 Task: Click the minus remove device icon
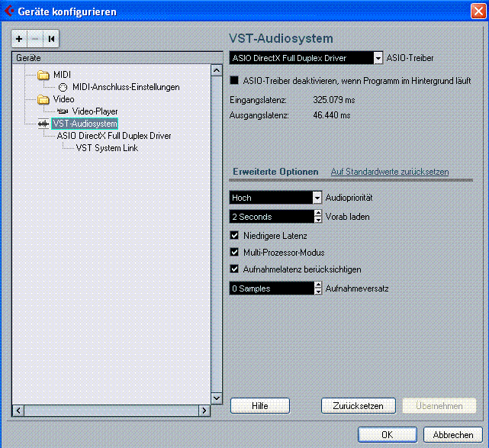point(35,39)
